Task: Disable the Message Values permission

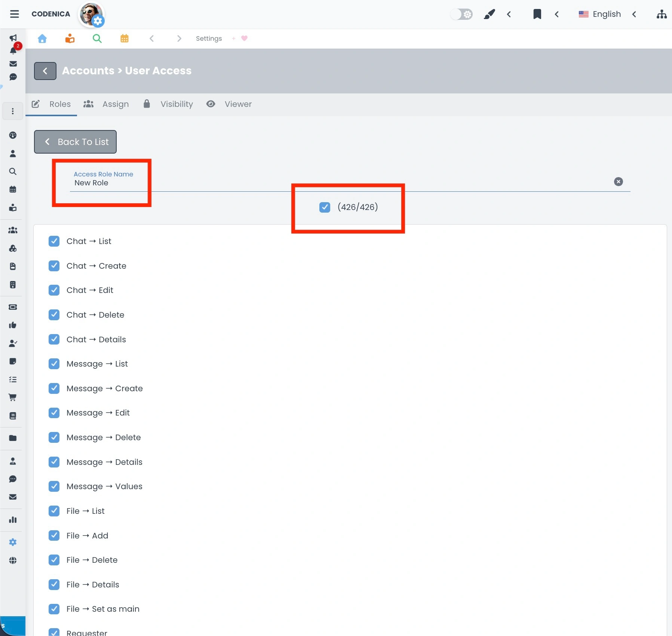Action: pos(54,486)
